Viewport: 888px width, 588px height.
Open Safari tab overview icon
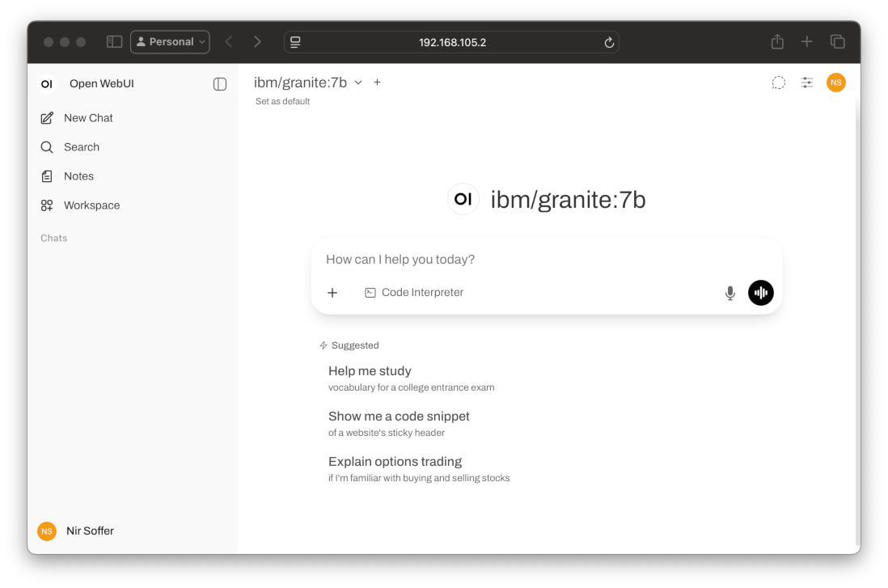point(837,42)
